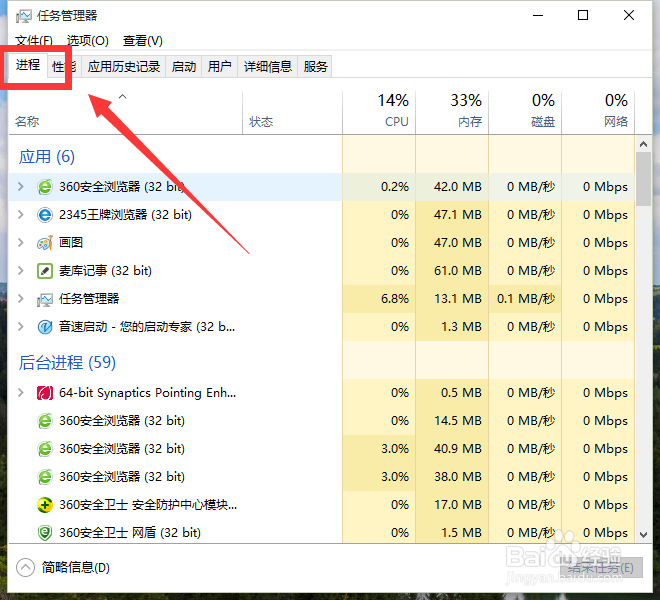Select the 2345王牌浏览器 (32 bit) row name

tap(125, 215)
